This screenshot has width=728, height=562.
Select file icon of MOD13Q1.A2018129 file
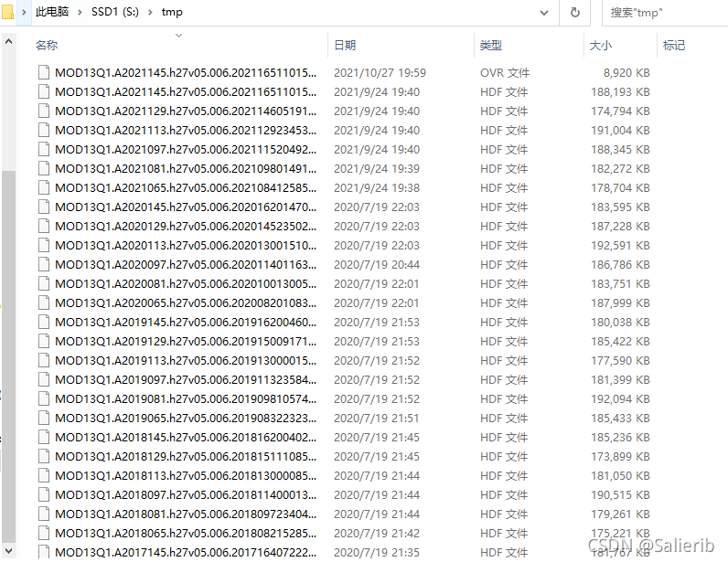click(x=44, y=457)
